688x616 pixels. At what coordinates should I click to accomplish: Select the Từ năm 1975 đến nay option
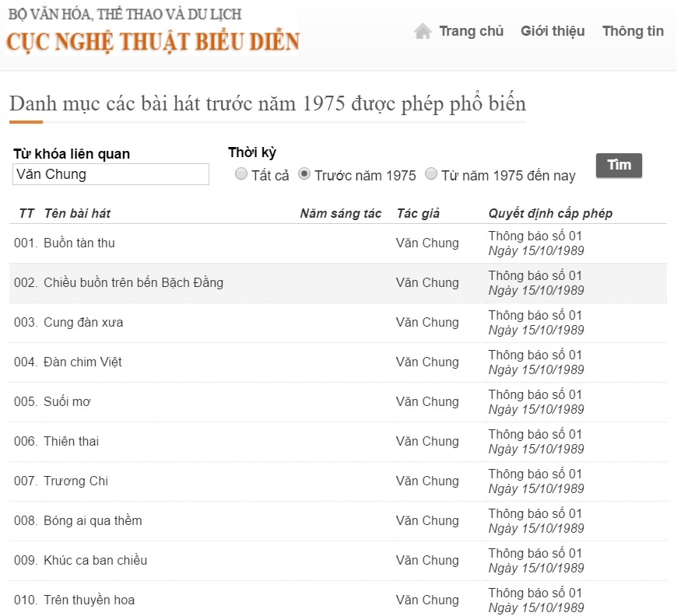(x=431, y=174)
